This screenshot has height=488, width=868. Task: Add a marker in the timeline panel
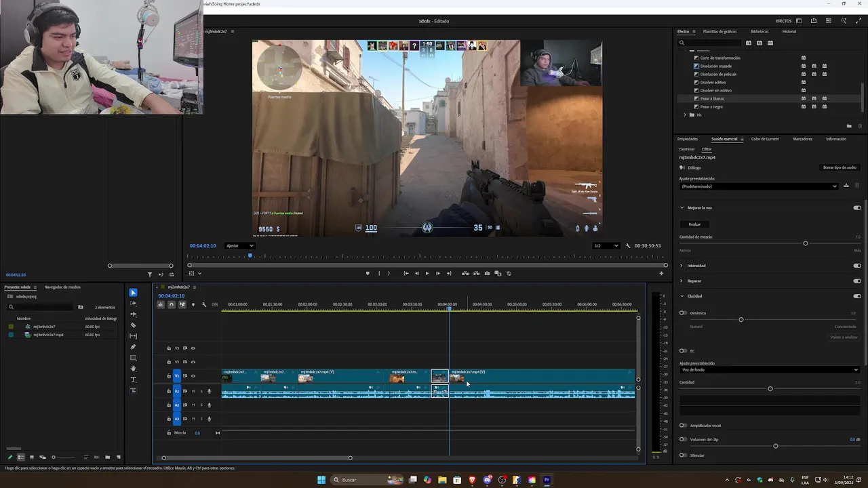click(193, 305)
